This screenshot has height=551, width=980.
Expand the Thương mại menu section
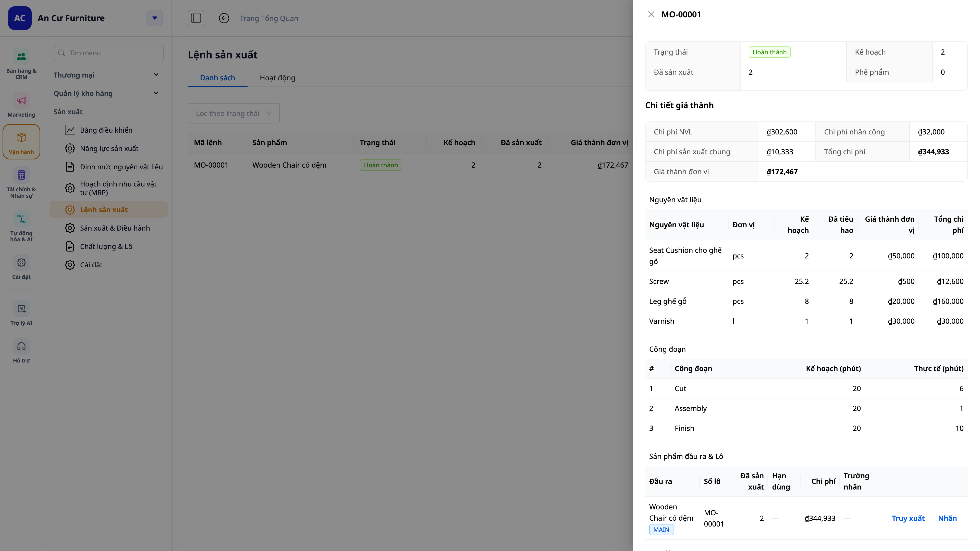click(106, 75)
